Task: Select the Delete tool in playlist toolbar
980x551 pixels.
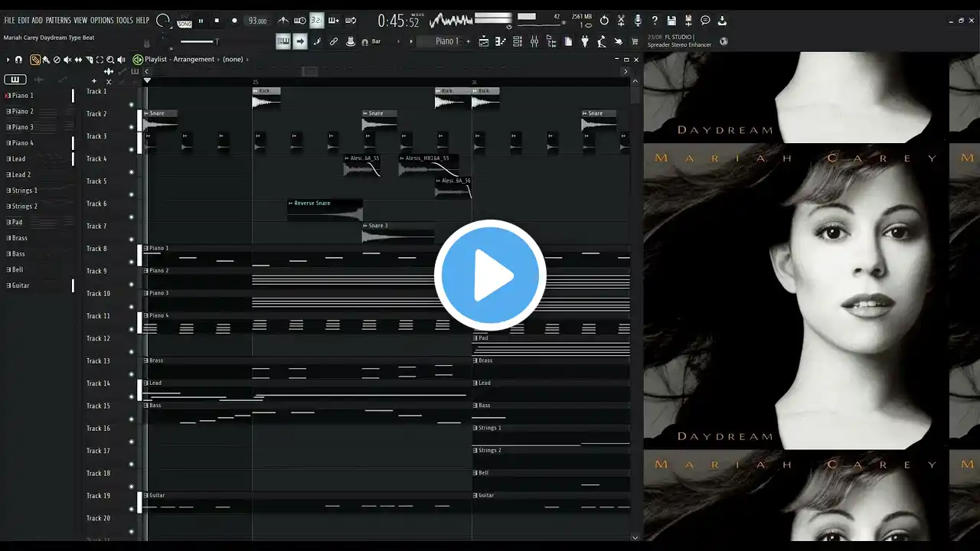Action: [x=57, y=60]
